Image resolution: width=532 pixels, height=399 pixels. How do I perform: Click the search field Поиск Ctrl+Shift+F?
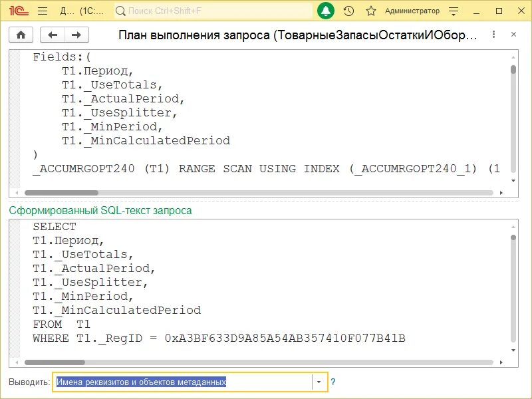213,11
